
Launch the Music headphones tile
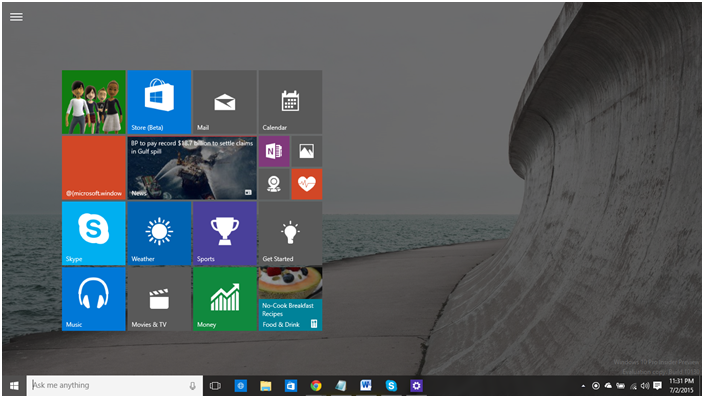click(x=94, y=298)
